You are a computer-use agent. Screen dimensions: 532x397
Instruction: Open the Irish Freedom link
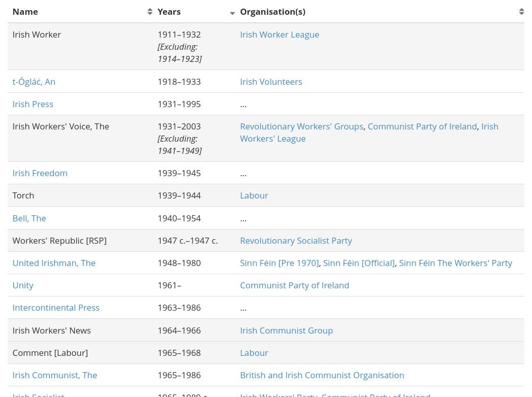(x=40, y=173)
